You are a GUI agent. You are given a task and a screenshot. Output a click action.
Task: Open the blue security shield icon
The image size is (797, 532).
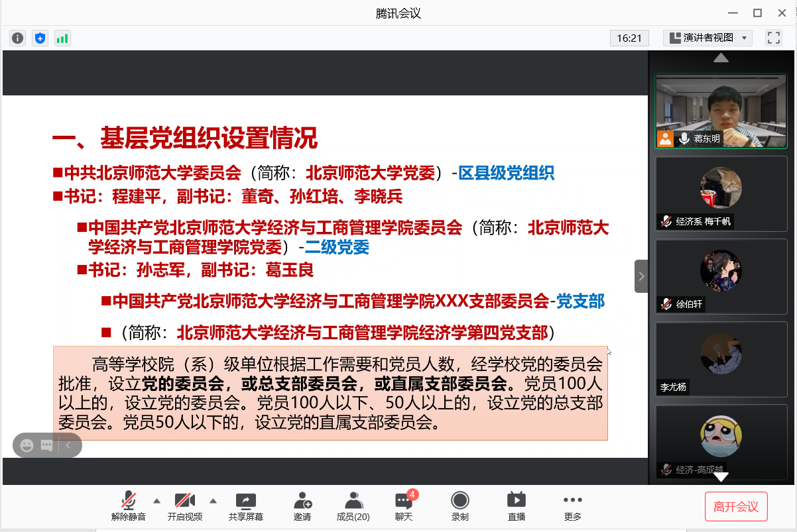[40, 38]
